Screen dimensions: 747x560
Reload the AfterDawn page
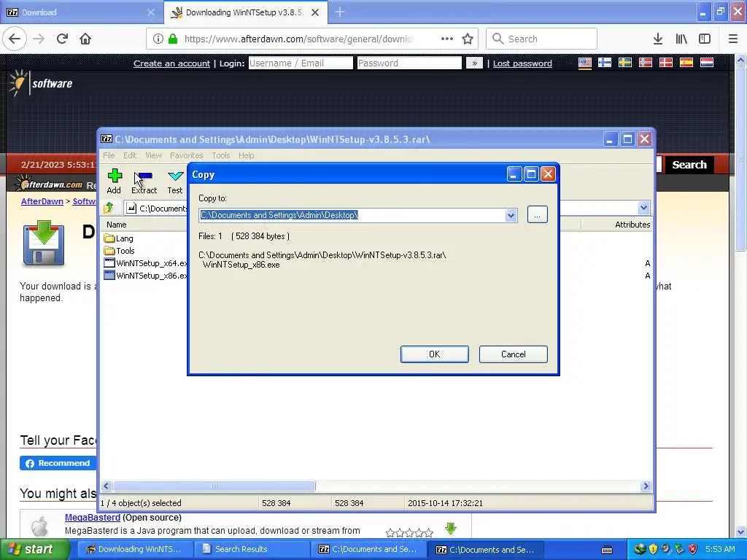tap(62, 39)
